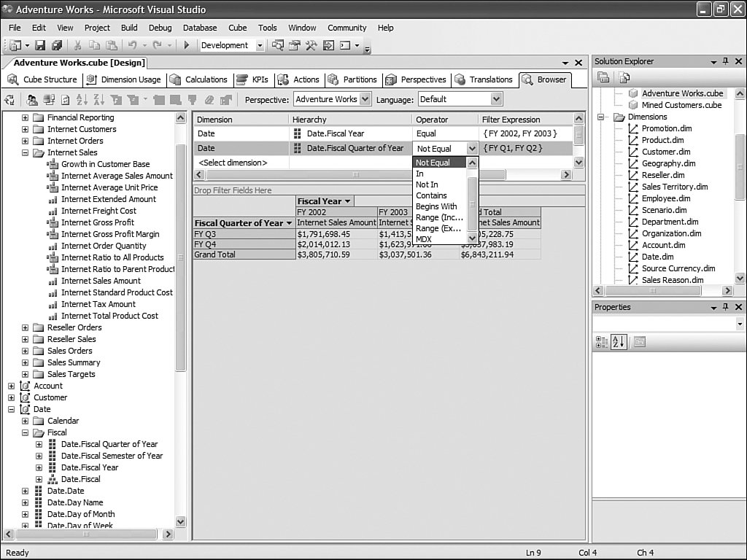747x560 pixels.
Task: Click the Date.Fiscal hierarchy pyramid icon
Action: (53, 479)
